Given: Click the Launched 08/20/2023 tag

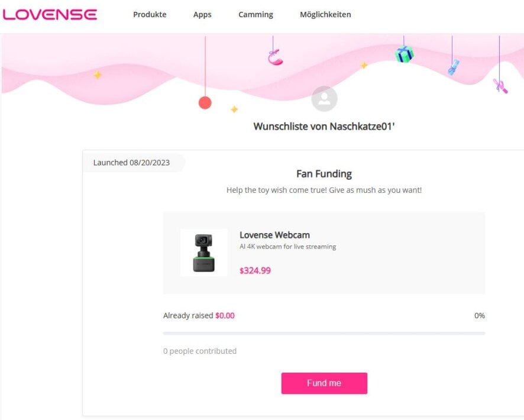Looking at the screenshot, I should tap(131, 163).
